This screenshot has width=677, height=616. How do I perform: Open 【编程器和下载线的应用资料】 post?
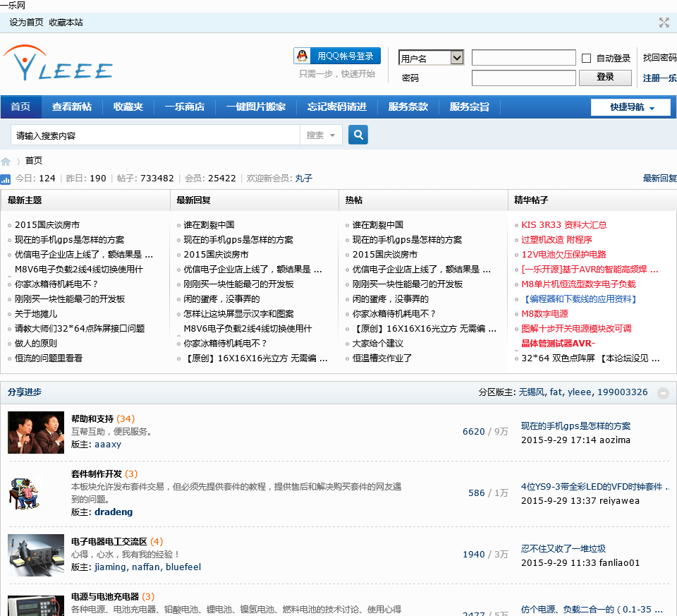579,299
